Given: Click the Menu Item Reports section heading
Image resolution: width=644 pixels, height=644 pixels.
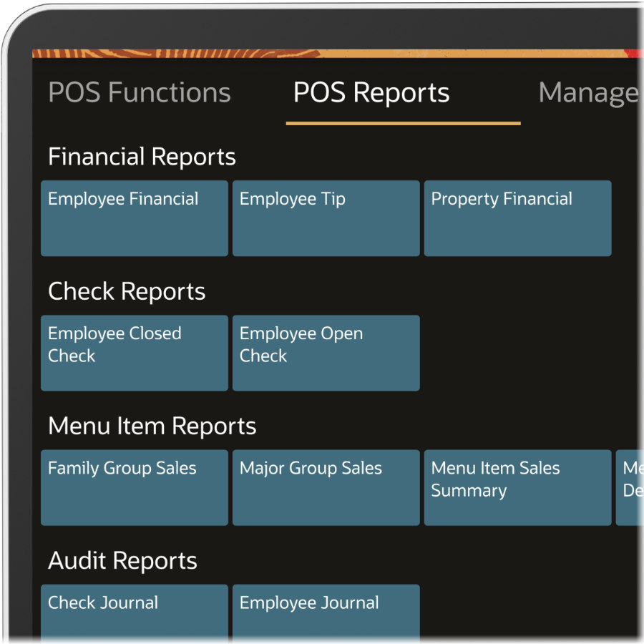Looking at the screenshot, I should [x=152, y=426].
